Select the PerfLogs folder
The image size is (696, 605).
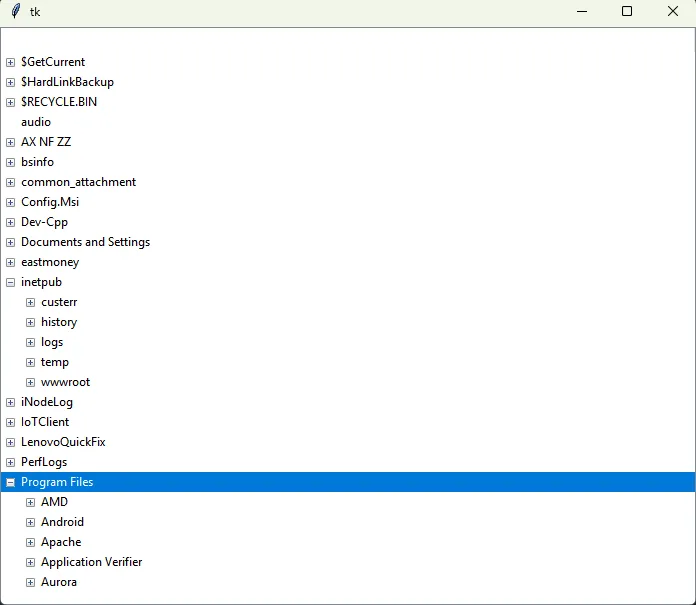[43, 462]
